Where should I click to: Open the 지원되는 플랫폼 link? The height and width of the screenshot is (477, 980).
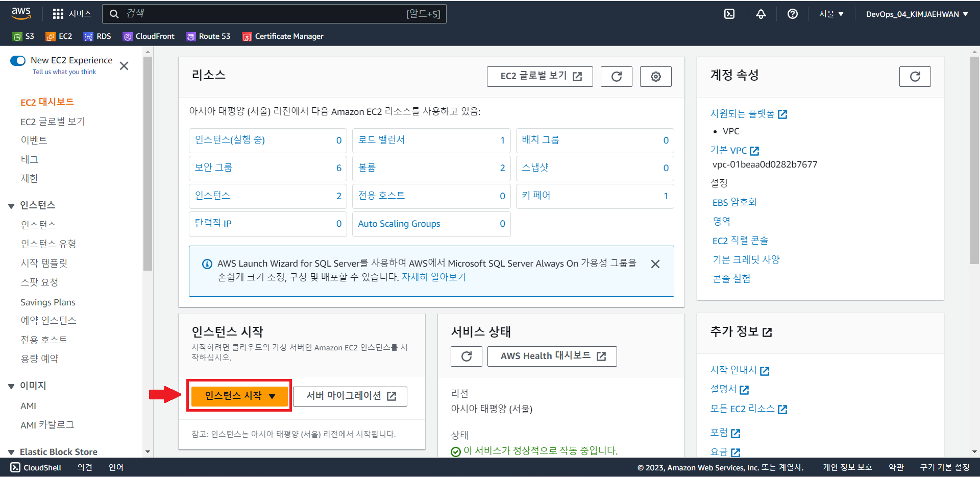point(748,114)
